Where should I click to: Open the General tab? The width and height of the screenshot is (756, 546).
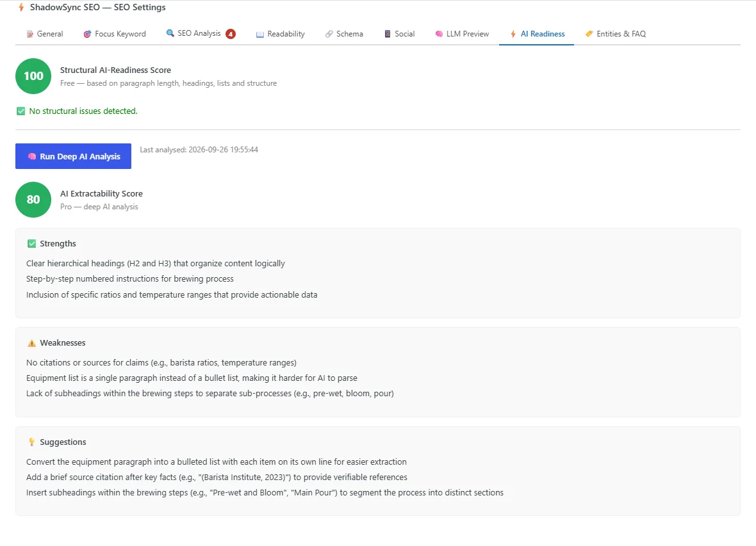click(x=44, y=34)
